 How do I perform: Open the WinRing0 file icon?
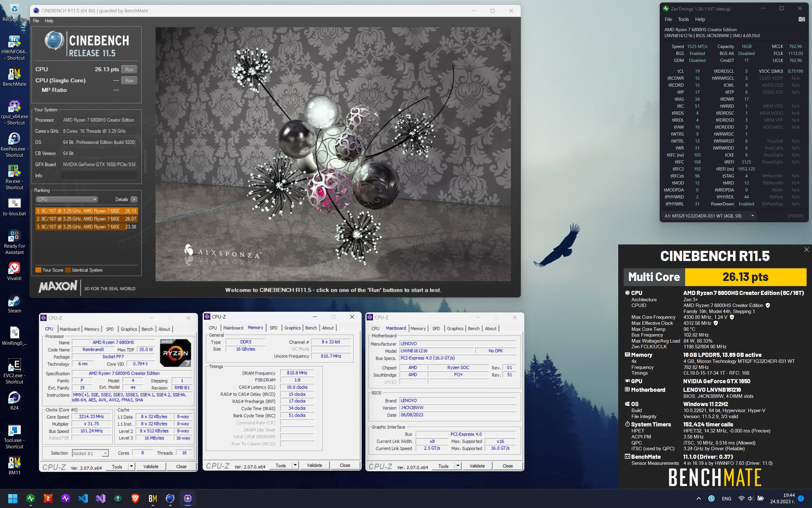point(14,336)
